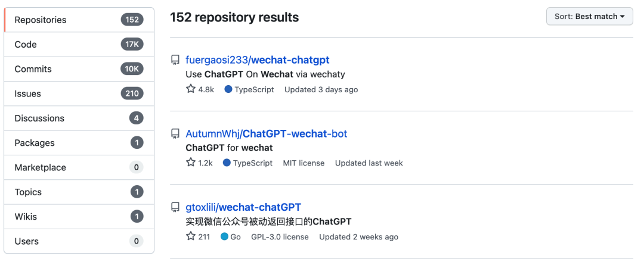The height and width of the screenshot is (259, 644).
Task: Click repo icon beside fuergaosi233/wechat-chatgpt
Action: [x=175, y=60]
